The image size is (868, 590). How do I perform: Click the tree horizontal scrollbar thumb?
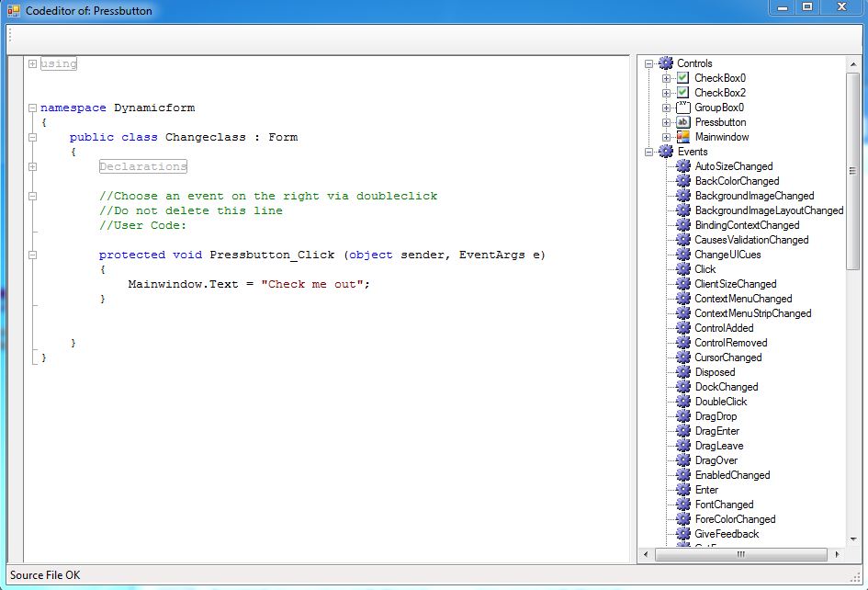740,554
